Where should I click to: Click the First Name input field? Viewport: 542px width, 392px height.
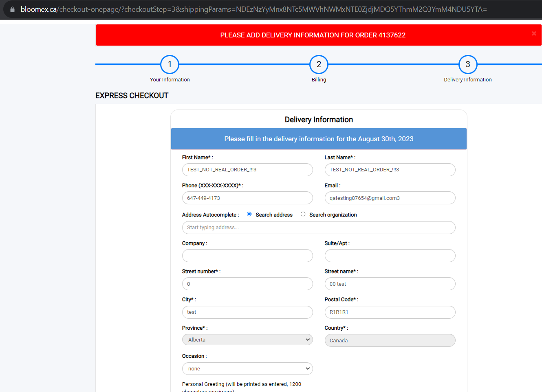click(x=247, y=170)
